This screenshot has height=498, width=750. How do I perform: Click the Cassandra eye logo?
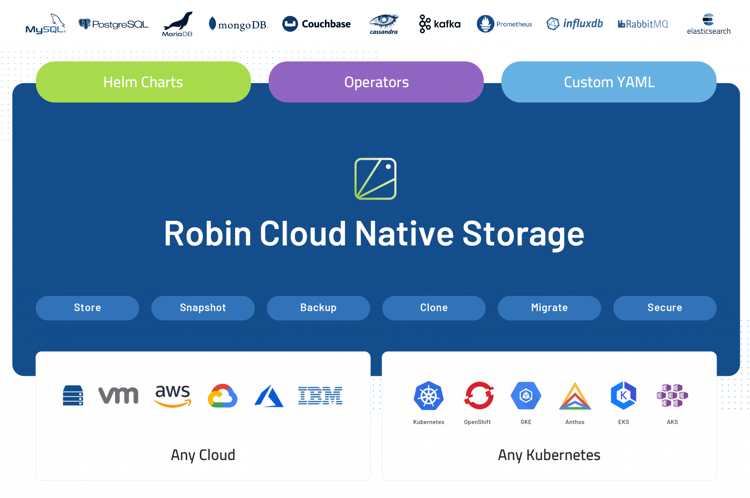384,24
